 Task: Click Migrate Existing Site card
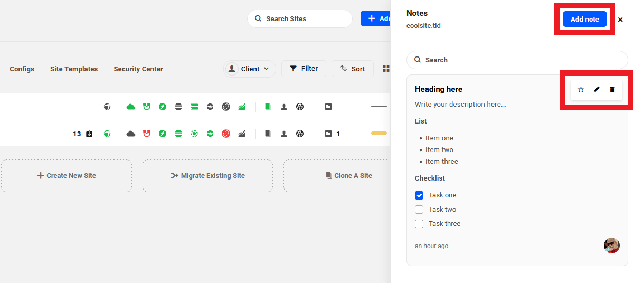[207, 176]
